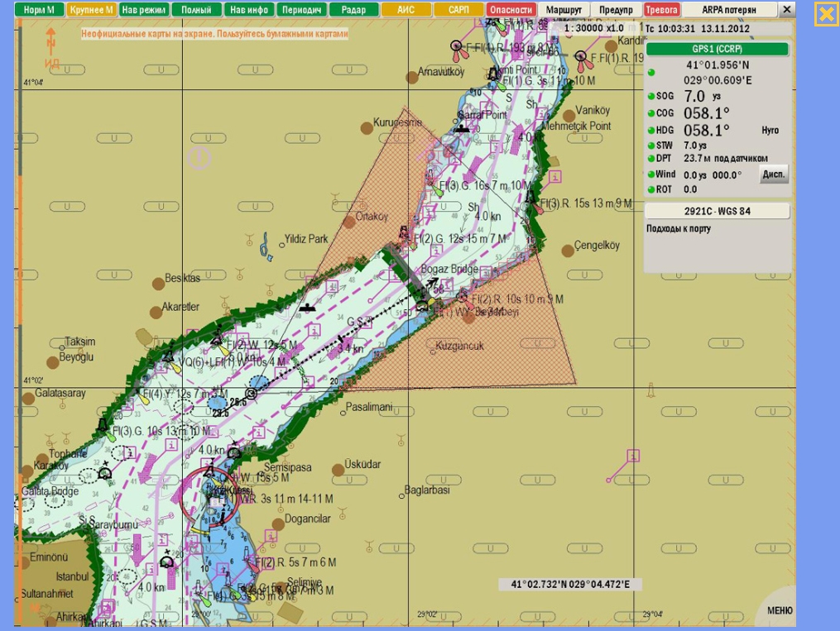Click the 2921C - WGS 84 chart button
The image size is (840, 631).
coord(718,211)
